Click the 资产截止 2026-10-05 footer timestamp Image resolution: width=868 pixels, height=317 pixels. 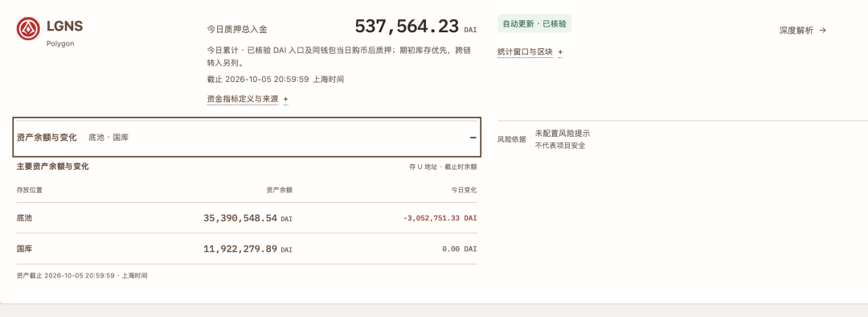tap(82, 275)
